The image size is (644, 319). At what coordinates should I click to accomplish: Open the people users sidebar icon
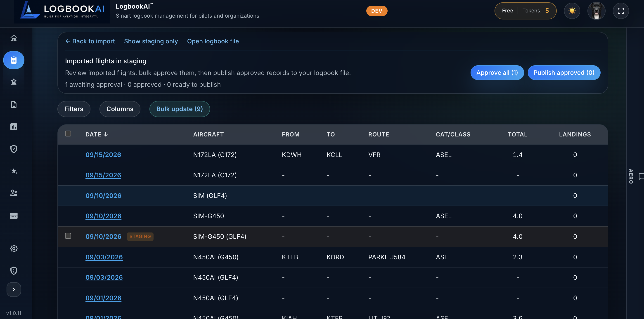point(14,193)
